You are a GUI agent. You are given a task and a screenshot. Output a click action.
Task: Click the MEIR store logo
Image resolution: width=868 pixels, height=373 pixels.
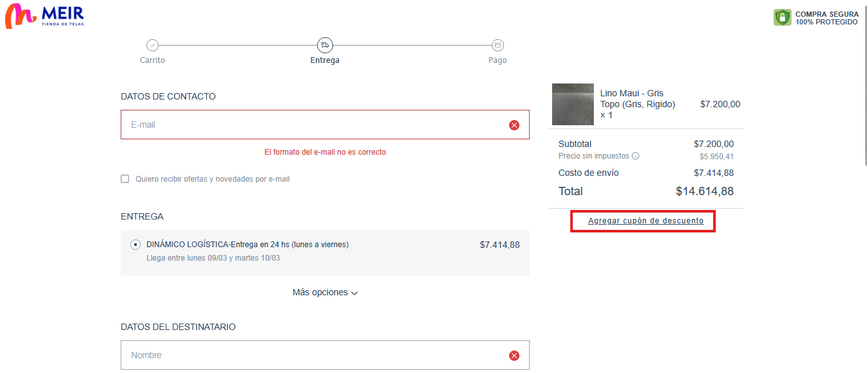tap(44, 16)
